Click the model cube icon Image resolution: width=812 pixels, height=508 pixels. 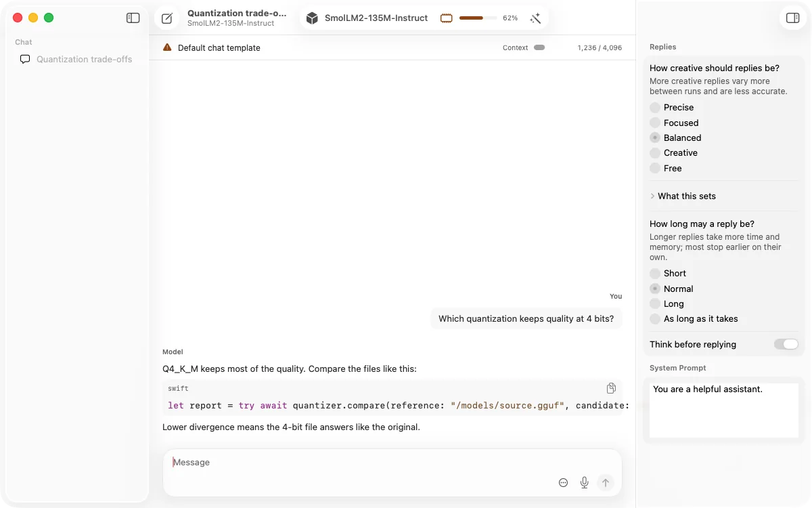pos(312,18)
